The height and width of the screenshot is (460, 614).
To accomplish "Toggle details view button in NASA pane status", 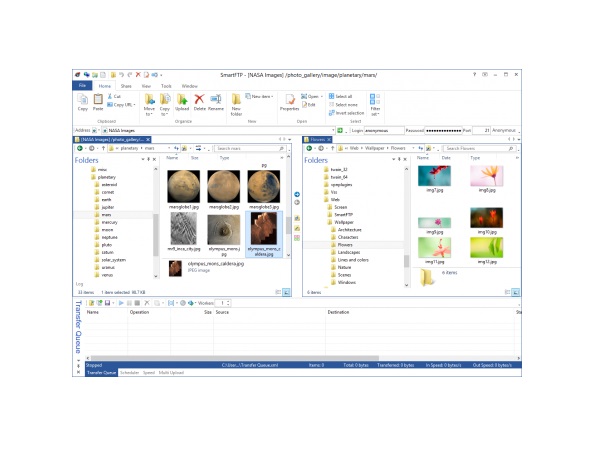I will [x=278, y=292].
